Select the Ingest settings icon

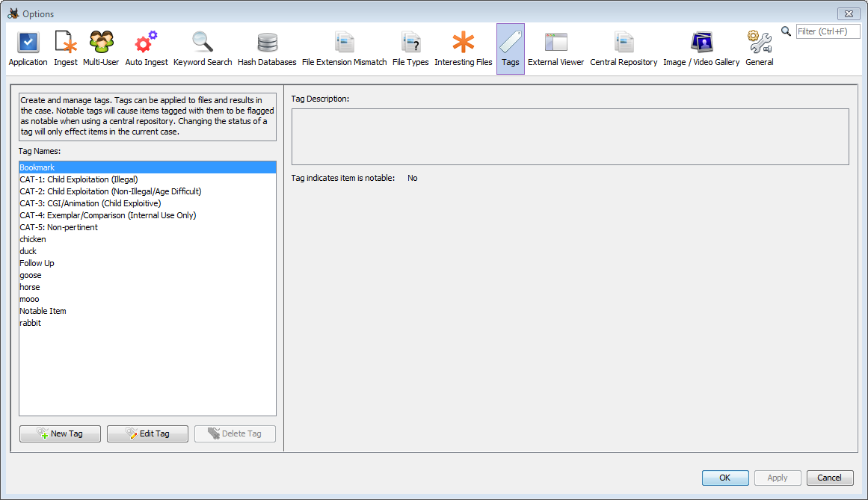66,49
